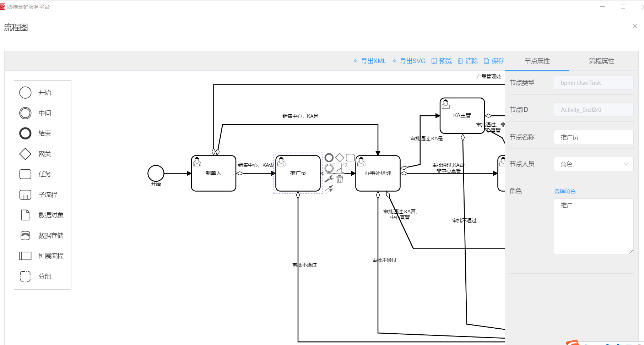This screenshot has width=644, height=345.
Task: Click the trash icon beside 推广员 node
Action: 340,179
